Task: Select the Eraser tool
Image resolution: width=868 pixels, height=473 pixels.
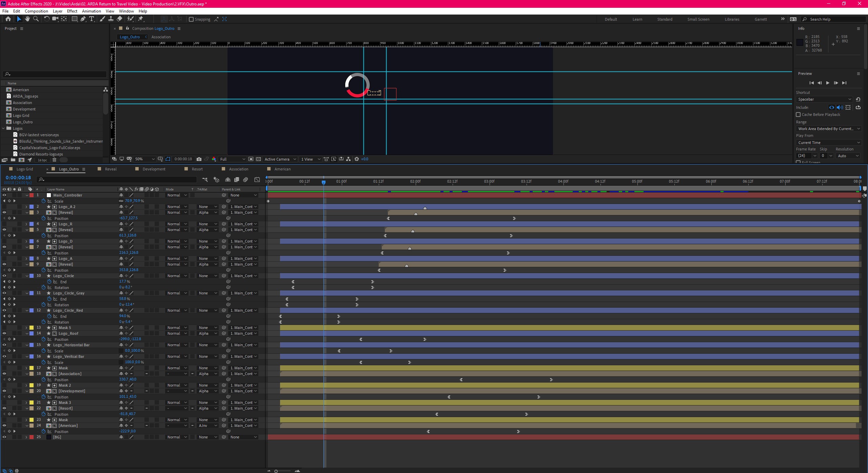Action: click(119, 19)
